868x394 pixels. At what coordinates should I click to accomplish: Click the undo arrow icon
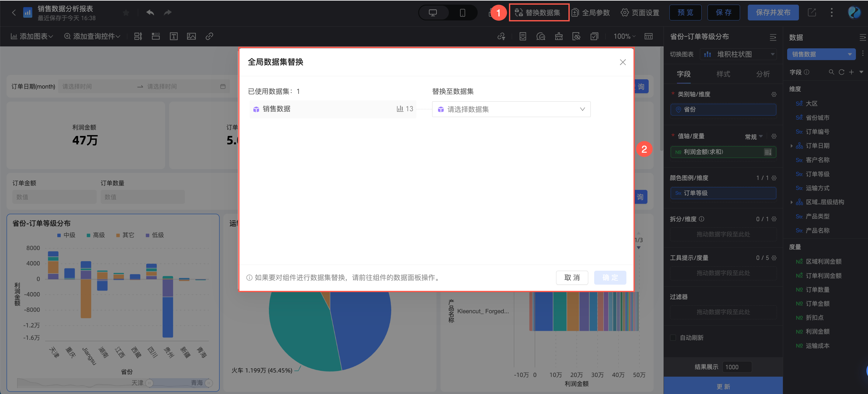150,13
